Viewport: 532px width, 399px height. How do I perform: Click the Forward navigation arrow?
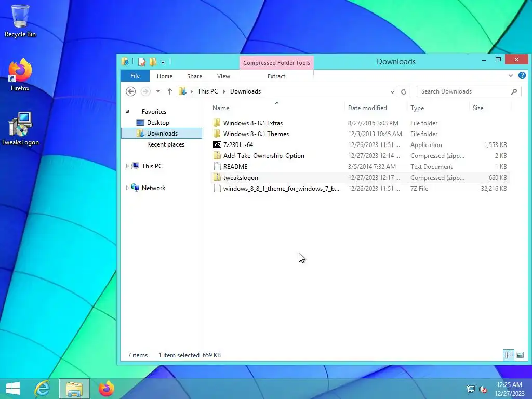pos(145,91)
